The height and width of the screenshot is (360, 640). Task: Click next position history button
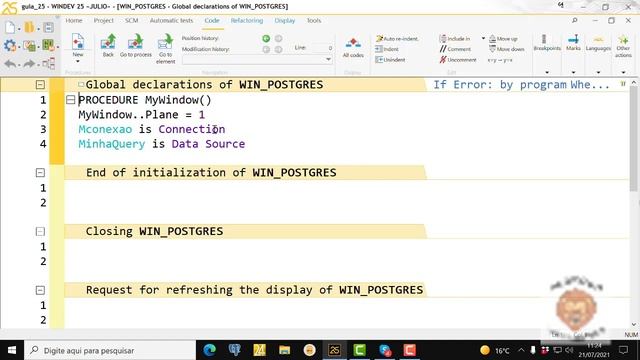coord(278,38)
